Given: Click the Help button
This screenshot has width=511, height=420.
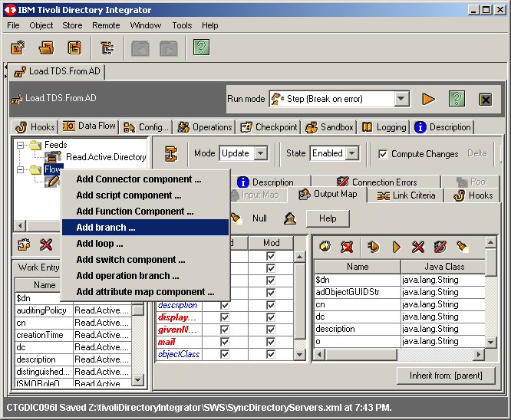Looking at the screenshot, I should (328, 218).
